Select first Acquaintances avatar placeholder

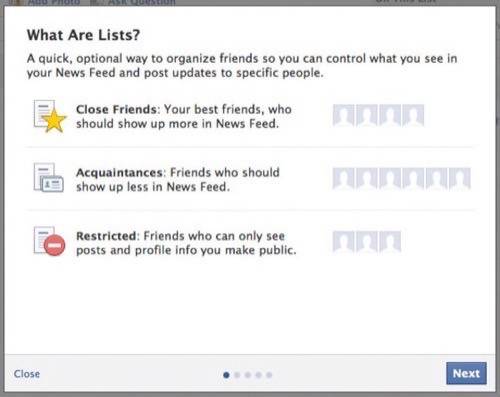(343, 178)
